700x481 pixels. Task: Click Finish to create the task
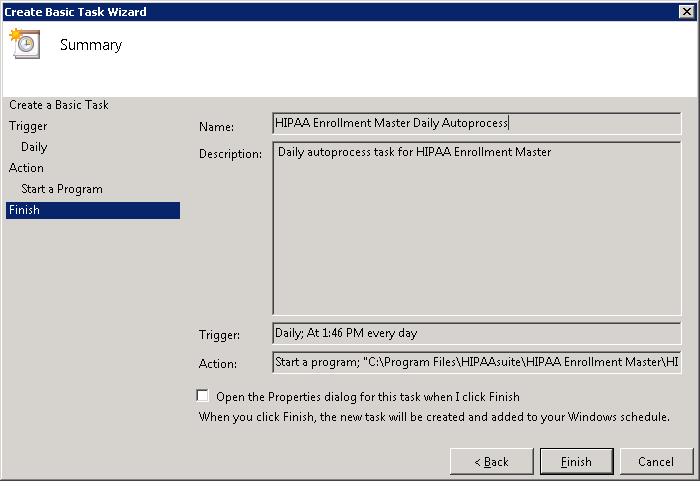[576, 461]
